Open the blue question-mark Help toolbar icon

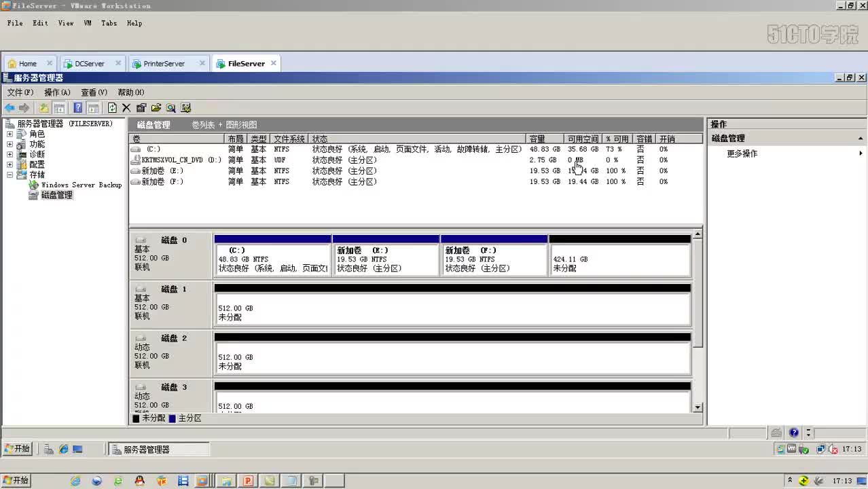(78, 108)
